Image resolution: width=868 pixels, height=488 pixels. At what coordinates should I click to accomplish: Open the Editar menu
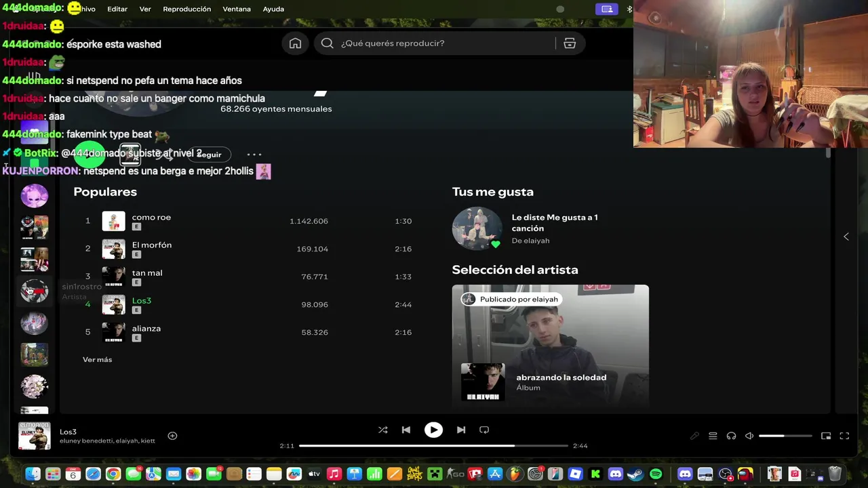click(117, 9)
